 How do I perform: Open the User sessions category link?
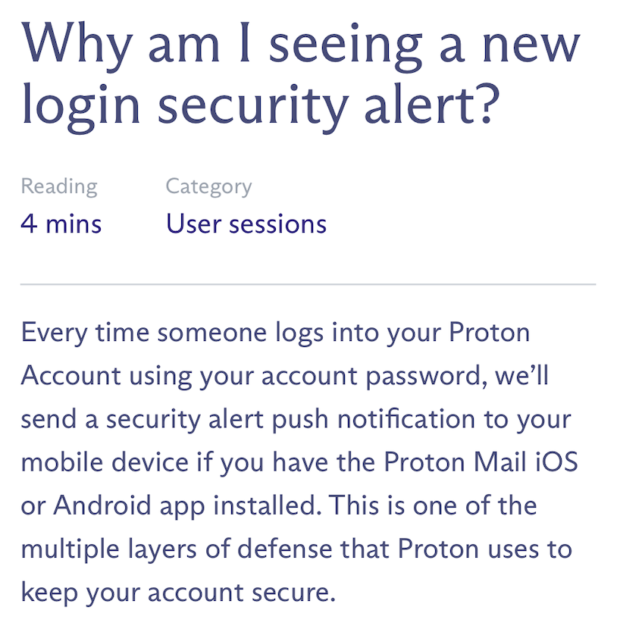246,224
